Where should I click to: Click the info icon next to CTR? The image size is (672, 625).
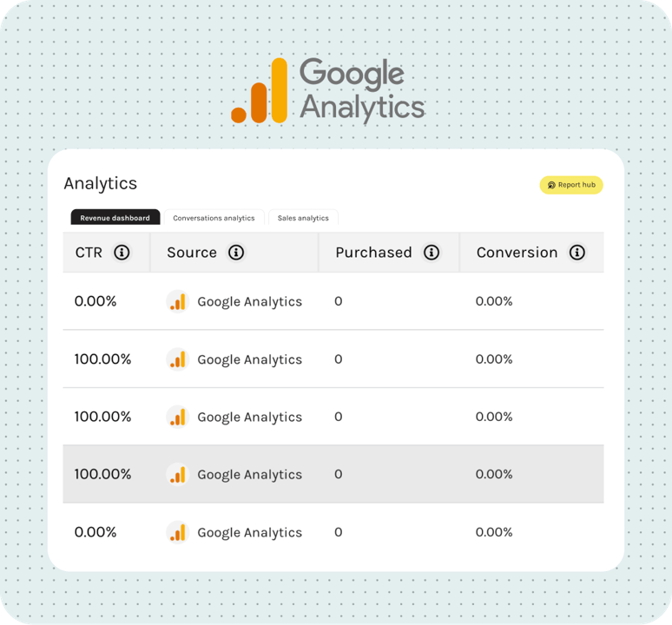pos(122,253)
